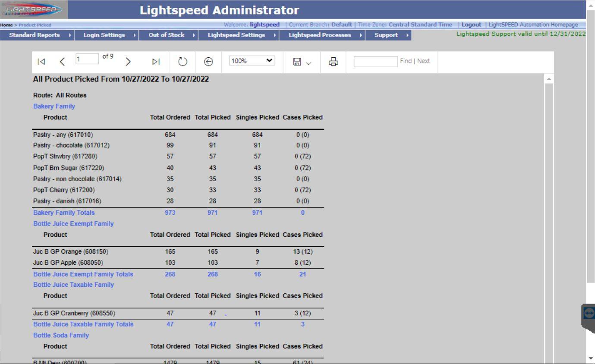The height and width of the screenshot is (364, 595).
Task: Click cases picked value 13 (12)
Action: [x=302, y=251]
